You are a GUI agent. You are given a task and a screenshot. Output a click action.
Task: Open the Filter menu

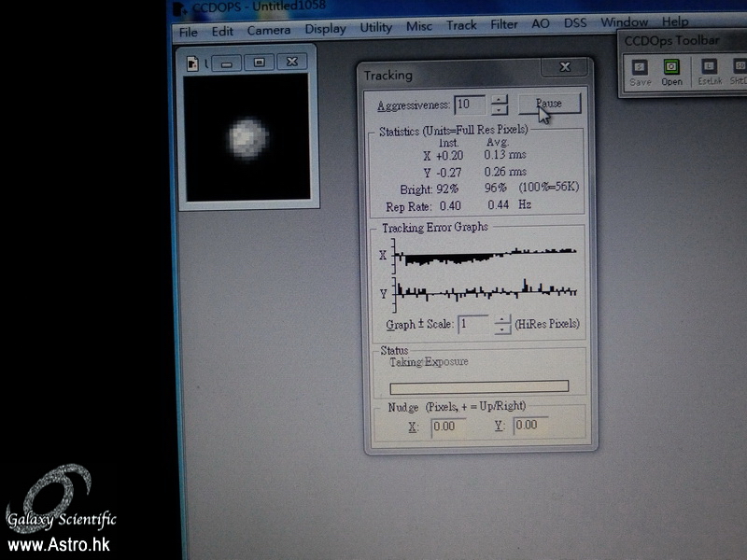click(504, 25)
